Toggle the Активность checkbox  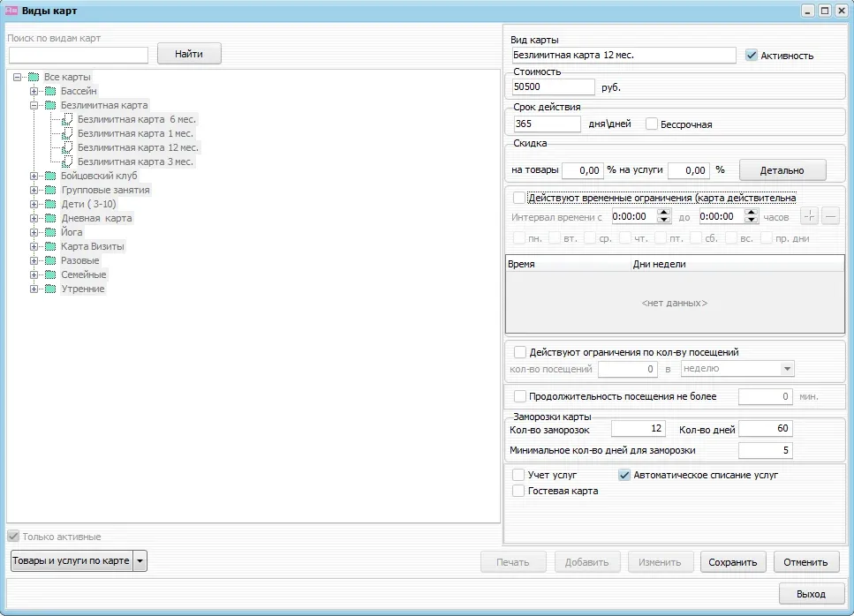coord(751,55)
